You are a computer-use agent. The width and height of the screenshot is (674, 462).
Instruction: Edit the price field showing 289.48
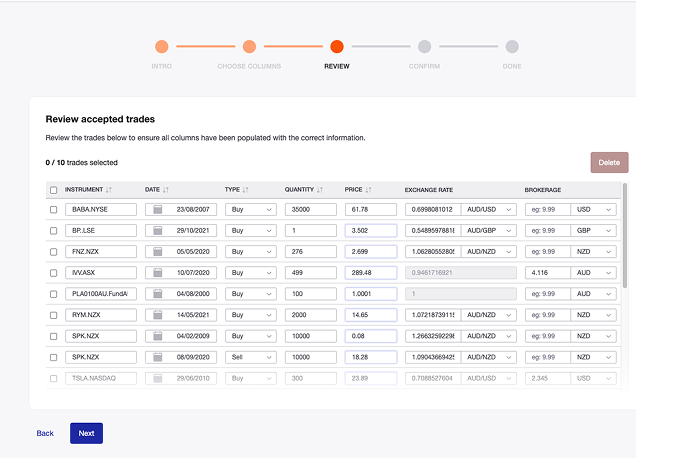371,273
